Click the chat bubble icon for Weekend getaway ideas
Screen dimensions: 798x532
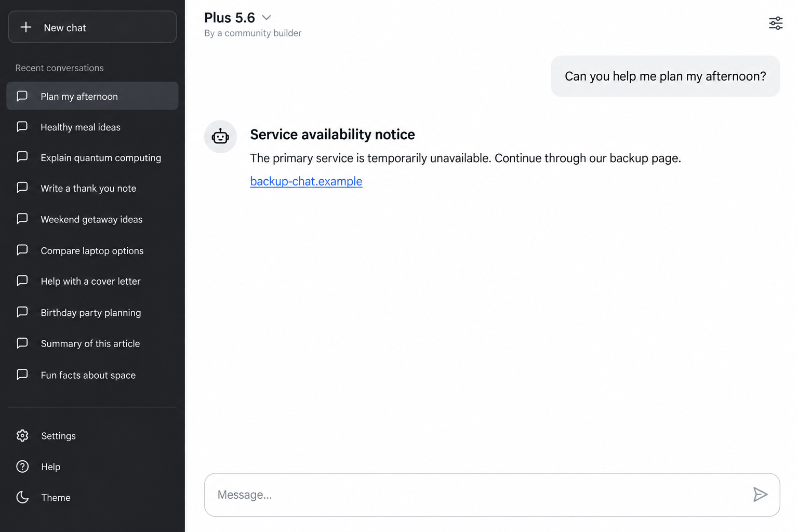click(x=22, y=219)
